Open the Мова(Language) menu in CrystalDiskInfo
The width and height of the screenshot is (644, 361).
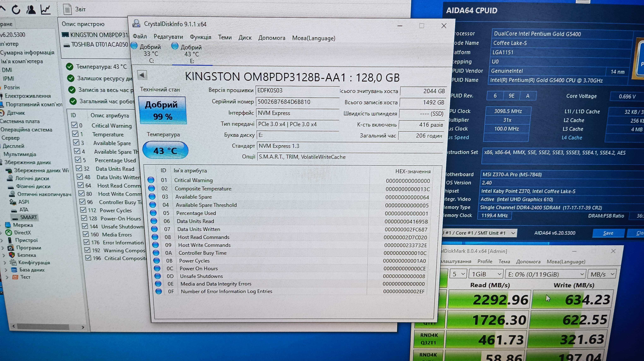pyautogui.click(x=313, y=38)
